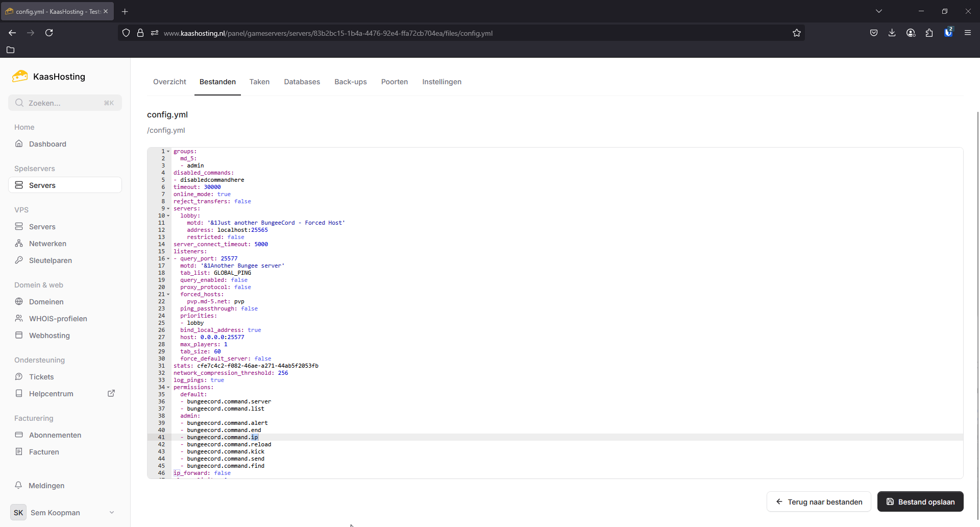Open Tickets in the sidebar
980x527 pixels.
click(x=41, y=377)
